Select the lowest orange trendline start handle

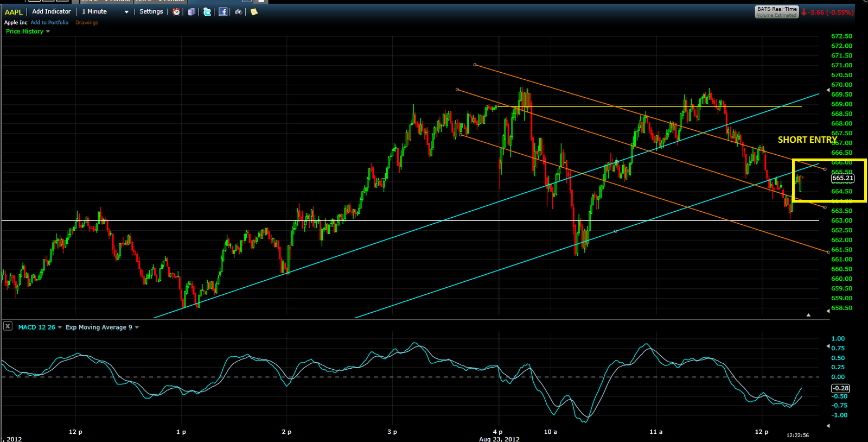pos(461,134)
